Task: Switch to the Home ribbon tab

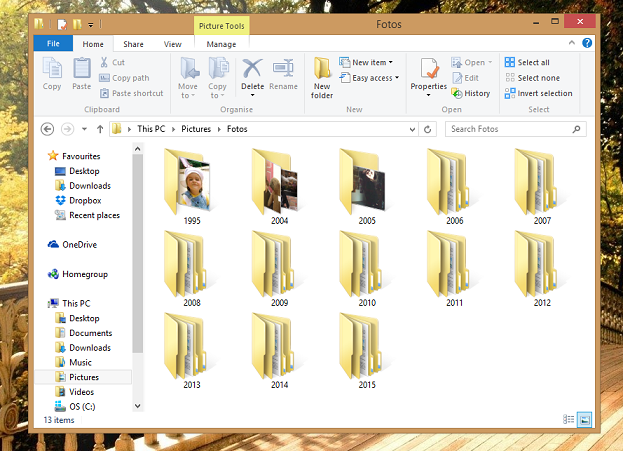Action: [93, 44]
